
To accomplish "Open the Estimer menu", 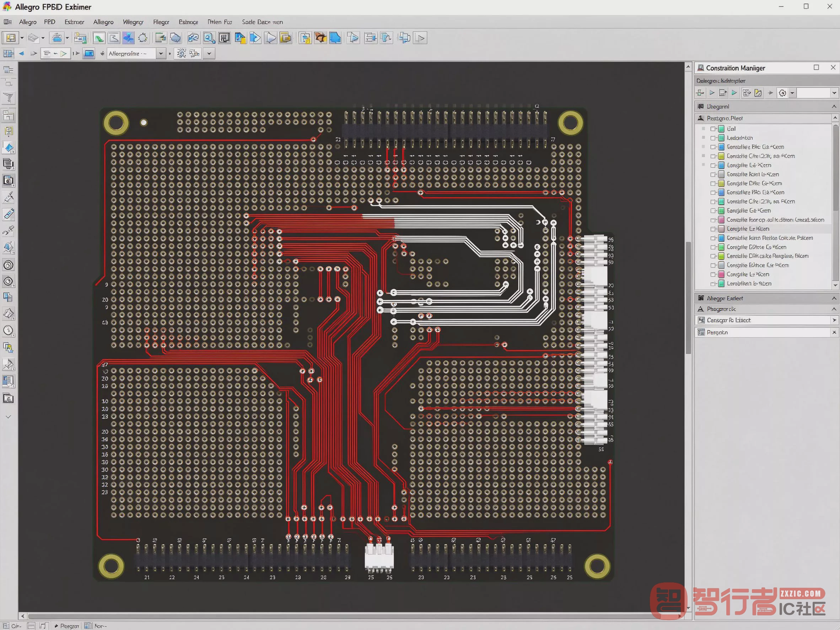I will [x=74, y=22].
